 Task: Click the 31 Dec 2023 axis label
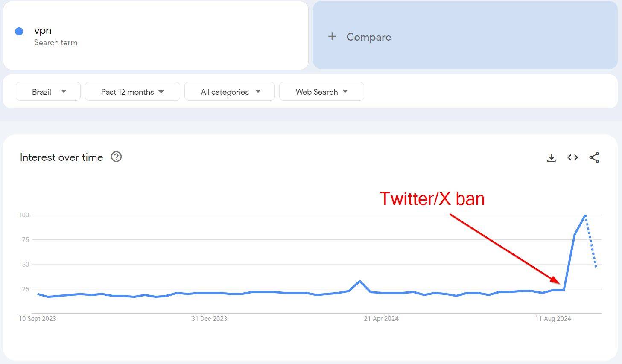click(209, 319)
